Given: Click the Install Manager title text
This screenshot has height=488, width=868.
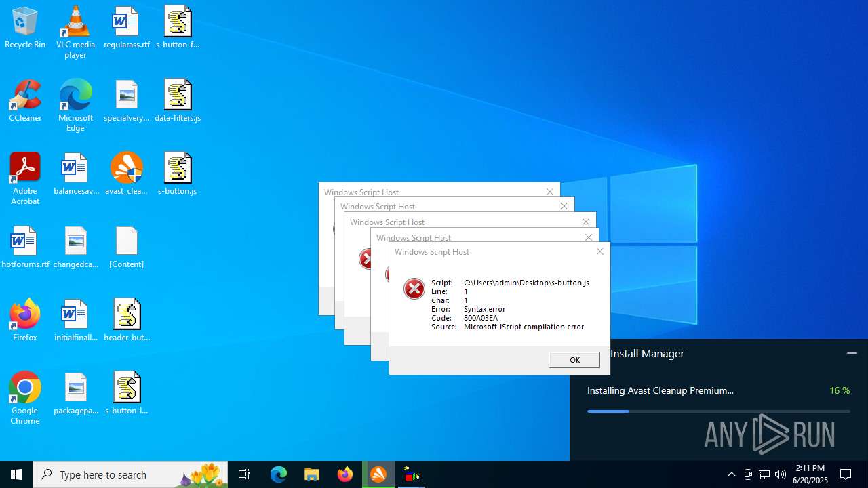Looking at the screenshot, I should click(647, 353).
